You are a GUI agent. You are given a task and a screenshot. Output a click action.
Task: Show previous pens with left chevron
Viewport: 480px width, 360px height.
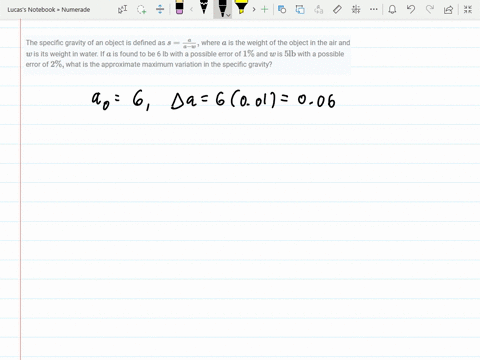pyautogui.click(x=191, y=9)
